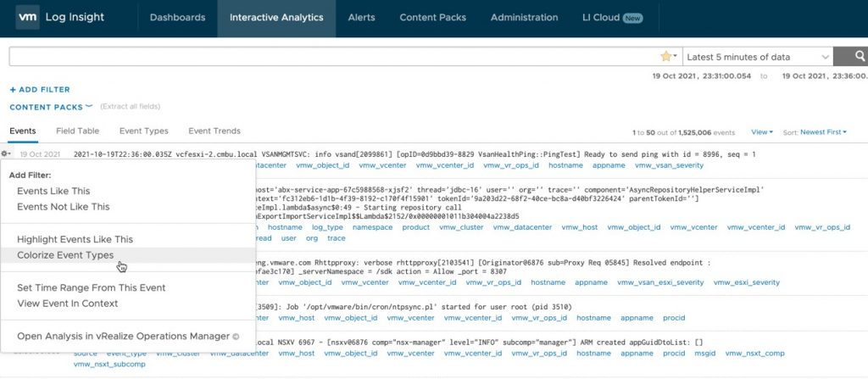Open the Event Types tab
868x379 pixels.
click(x=143, y=131)
